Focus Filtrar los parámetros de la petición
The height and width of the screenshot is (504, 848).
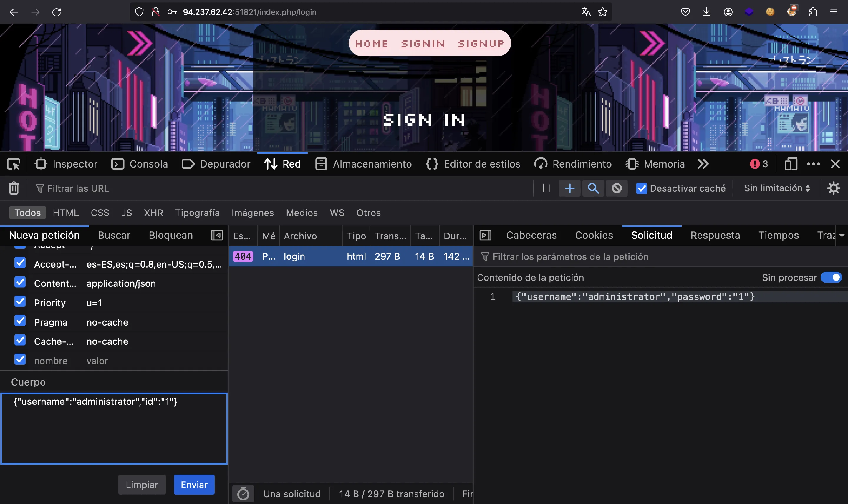click(660, 256)
